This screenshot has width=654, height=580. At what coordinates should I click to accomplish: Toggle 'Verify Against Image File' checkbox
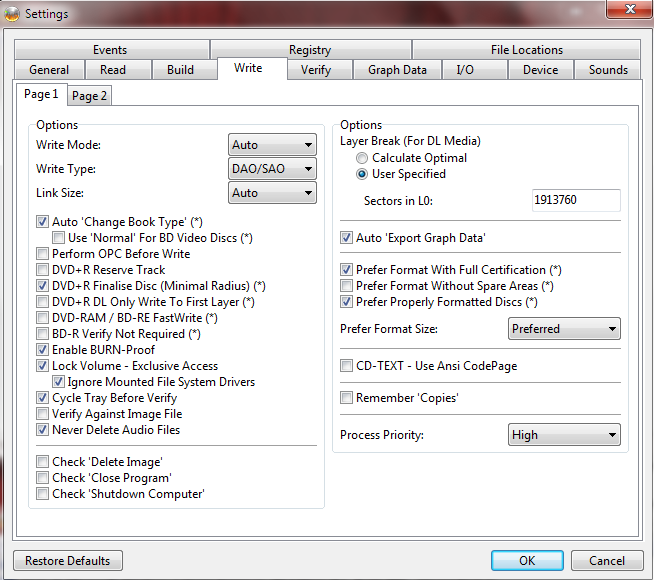(x=42, y=414)
